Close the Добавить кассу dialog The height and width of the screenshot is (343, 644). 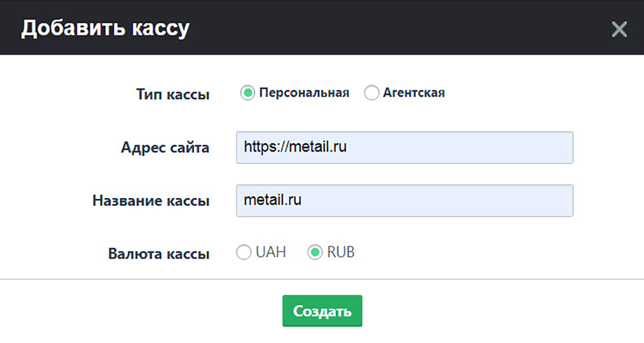[619, 29]
